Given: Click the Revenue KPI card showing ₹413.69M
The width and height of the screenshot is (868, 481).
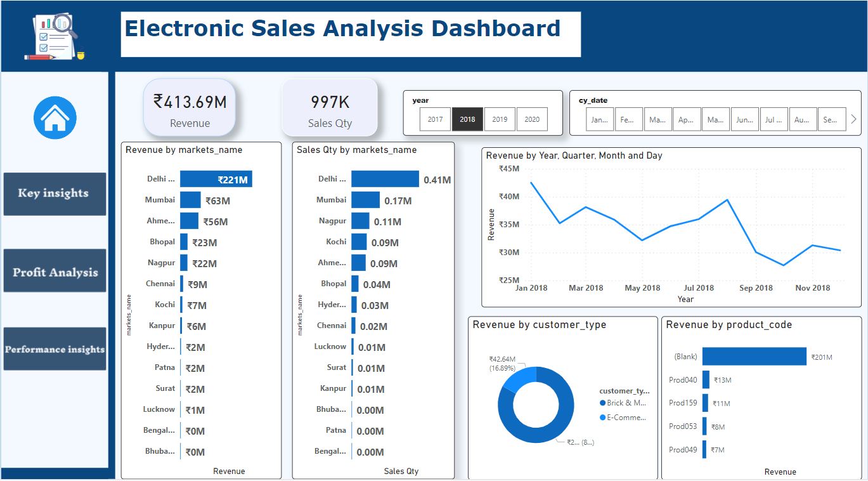Looking at the screenshot, I should (x=189, y=107).
